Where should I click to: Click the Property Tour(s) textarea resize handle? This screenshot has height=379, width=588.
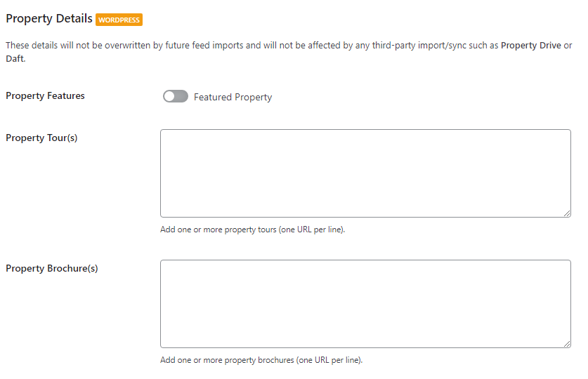coord(567,213)
